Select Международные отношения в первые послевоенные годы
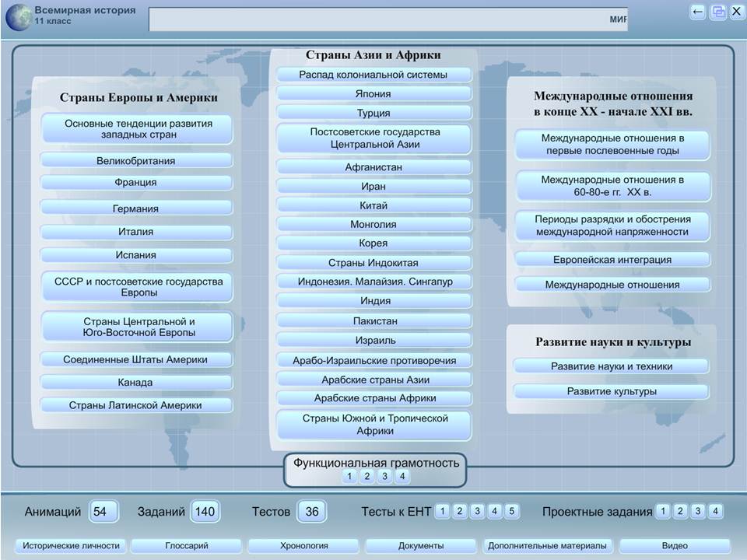 [x=612, y=145]
